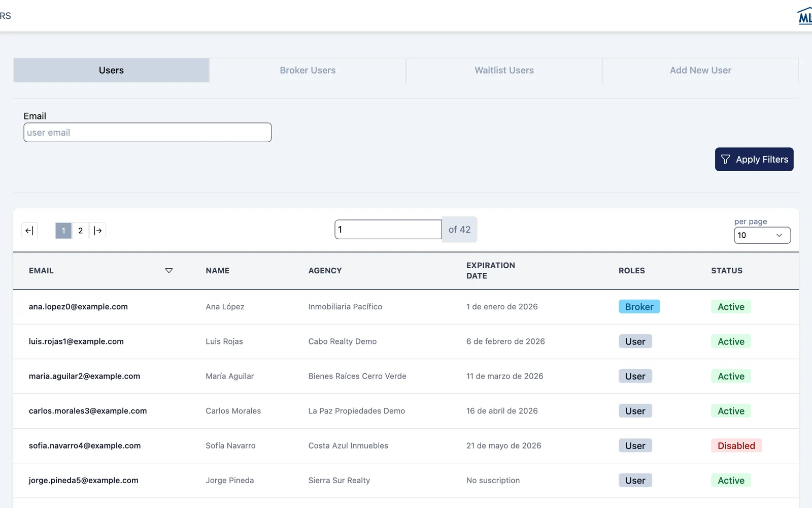Click Costa Azul Inmuebles agency cell
The width and height of the screenshot is (812, 508).
tap(348, 446)
